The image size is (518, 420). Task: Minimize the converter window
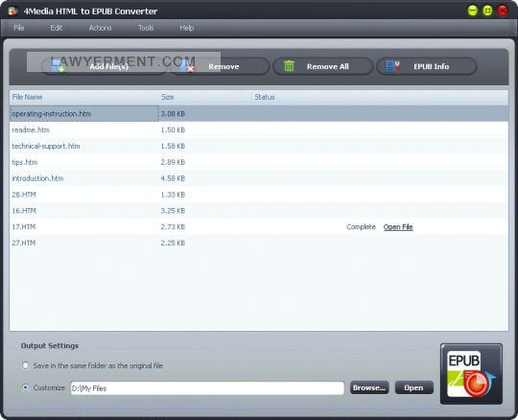[x=473, y=11]
